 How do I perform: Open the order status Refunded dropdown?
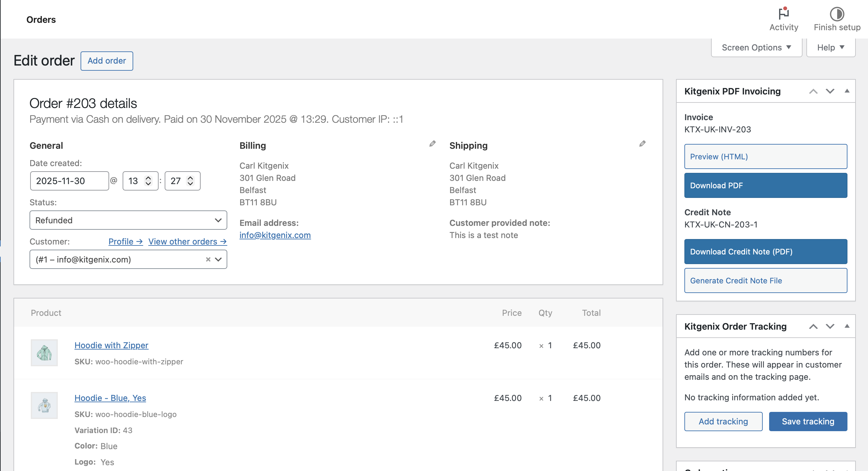tap(128, 220)
